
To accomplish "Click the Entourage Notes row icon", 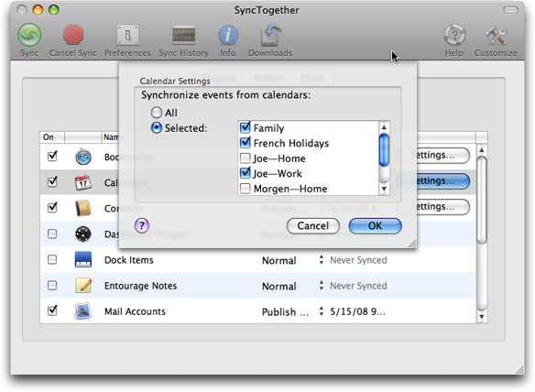I will point(83,285).
